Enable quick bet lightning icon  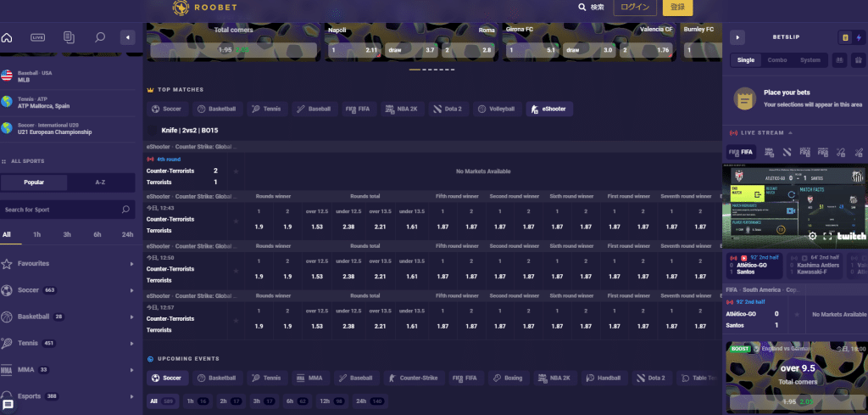(x=859, y=37)
